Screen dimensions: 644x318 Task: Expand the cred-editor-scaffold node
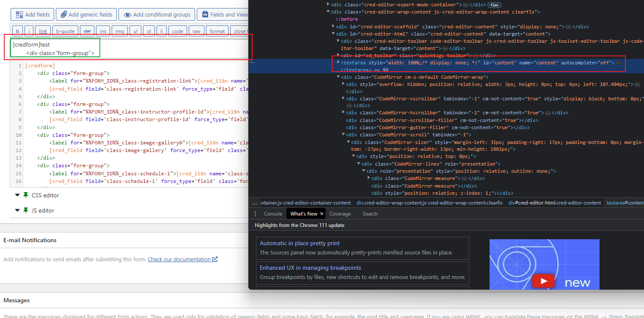333,27
